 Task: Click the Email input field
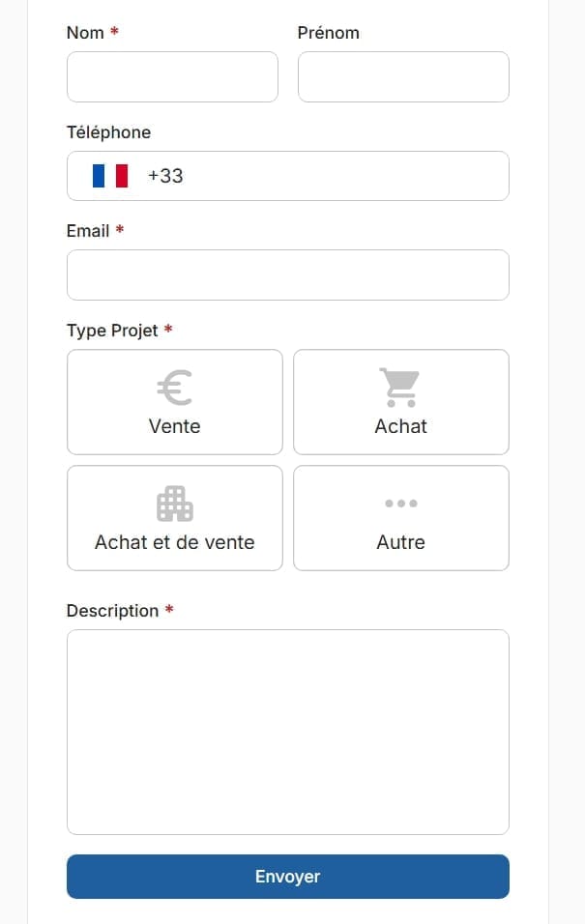[x=287, y=275]
